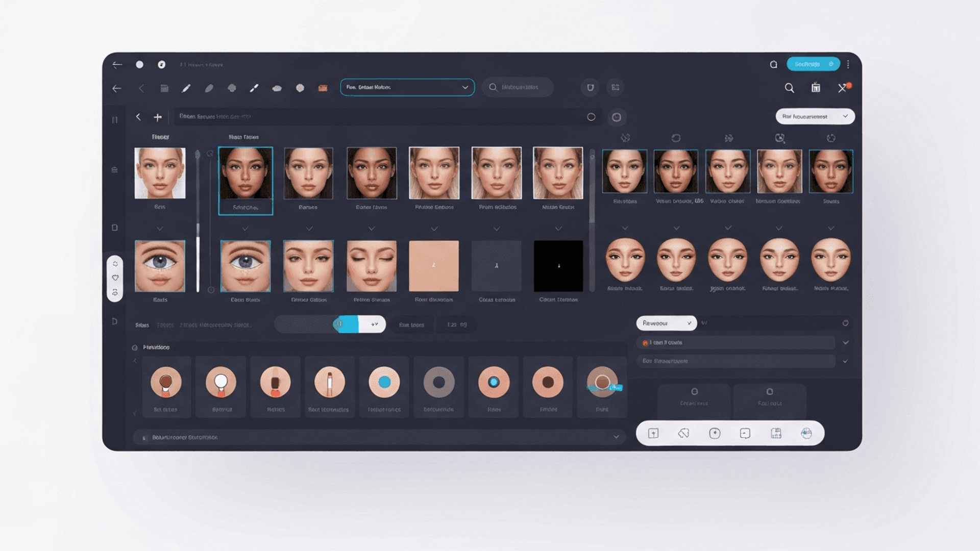Click the long path bar next to plus icon
980x551 pixels.
click(388, 117)
